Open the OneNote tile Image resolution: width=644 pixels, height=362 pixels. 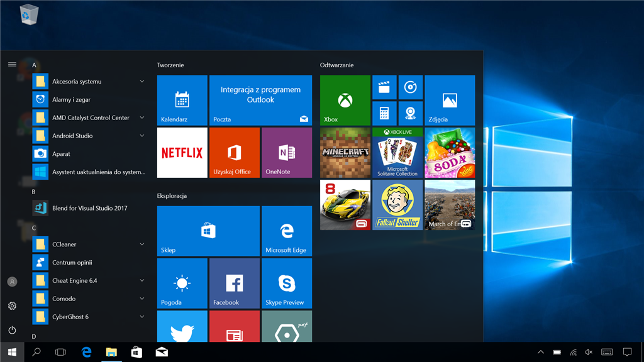click(x=287, y=153)
